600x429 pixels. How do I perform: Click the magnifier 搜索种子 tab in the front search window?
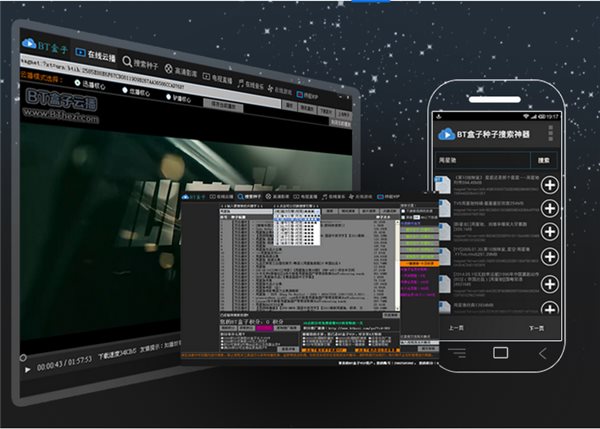coord(249,197)
